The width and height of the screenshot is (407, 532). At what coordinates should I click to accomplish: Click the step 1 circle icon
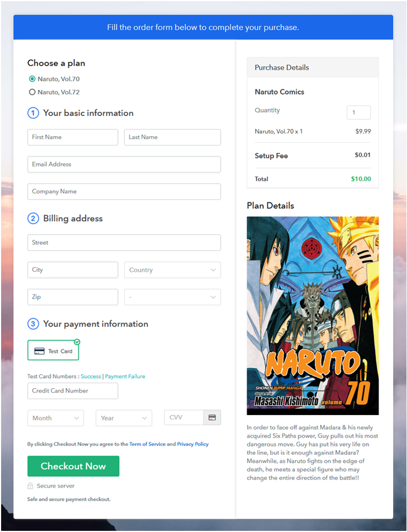tap(33, 113)
